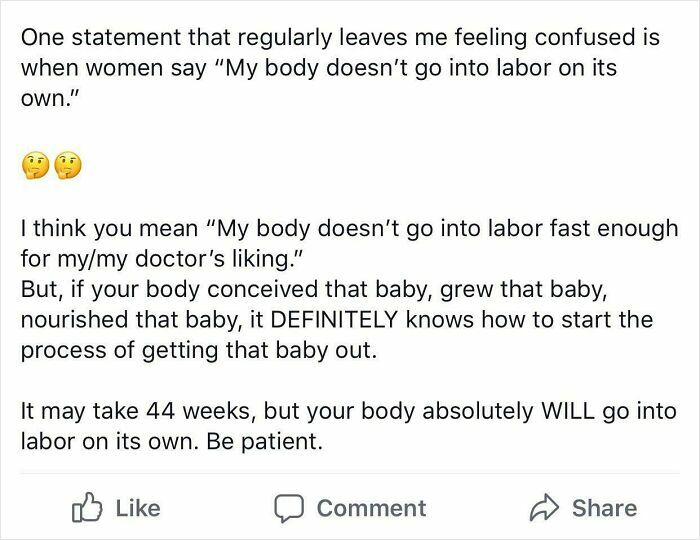This screenshot has height=540, width=700.
Task: Click the speech bubble Comment icon
Action: 291,508
